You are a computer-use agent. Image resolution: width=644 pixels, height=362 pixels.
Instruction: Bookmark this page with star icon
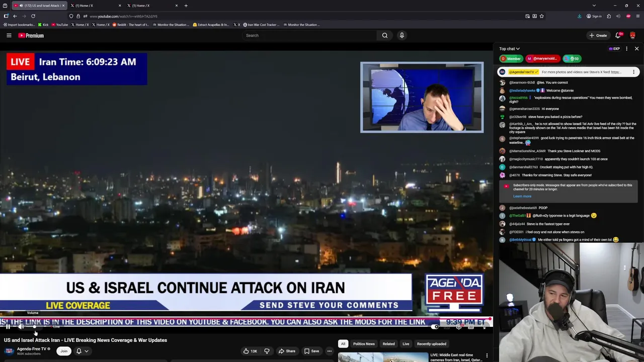(541, 16)
